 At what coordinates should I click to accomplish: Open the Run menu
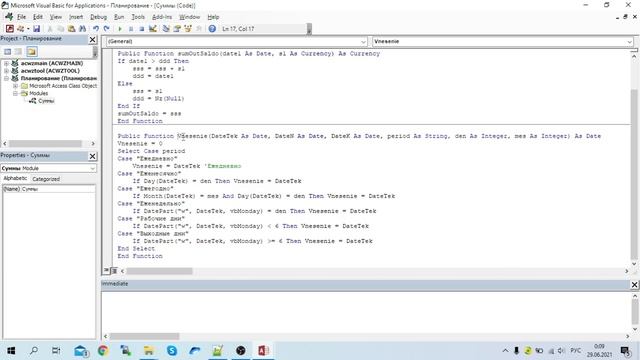click(x=119, y=17)
